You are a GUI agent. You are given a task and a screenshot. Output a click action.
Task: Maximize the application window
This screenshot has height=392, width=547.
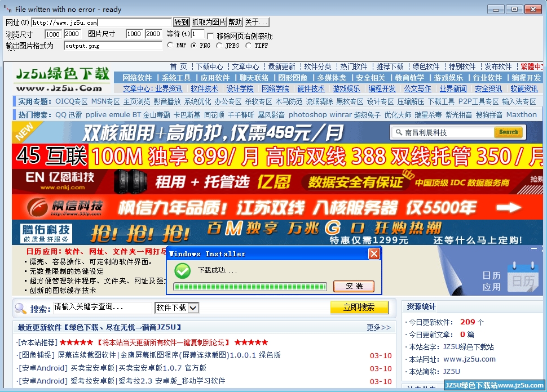(514, 9)
